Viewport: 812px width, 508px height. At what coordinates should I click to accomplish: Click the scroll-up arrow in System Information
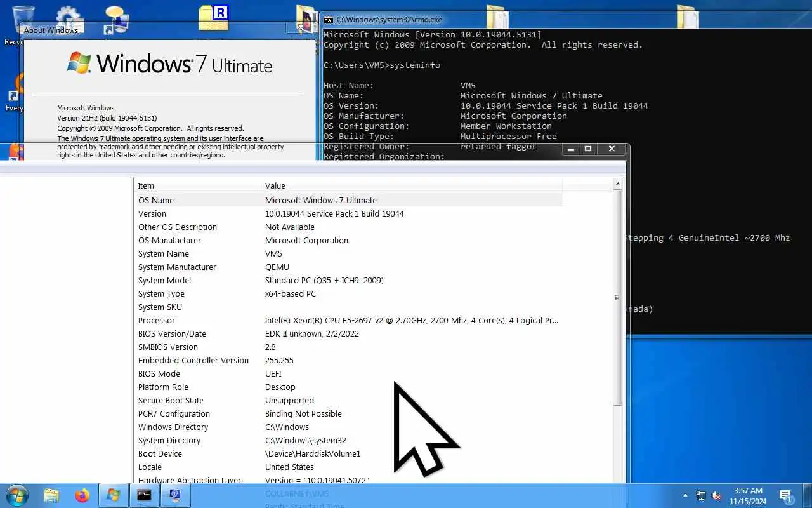point(618,184)
